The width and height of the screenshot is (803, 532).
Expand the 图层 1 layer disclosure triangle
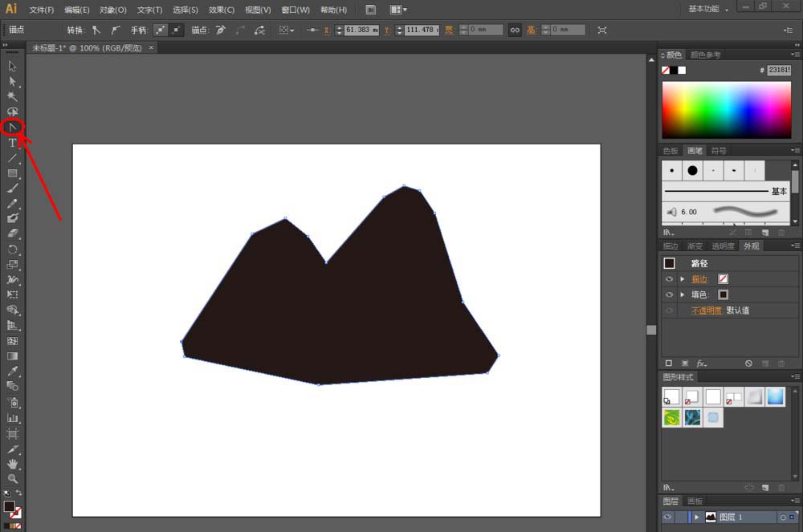click(696, 518)
